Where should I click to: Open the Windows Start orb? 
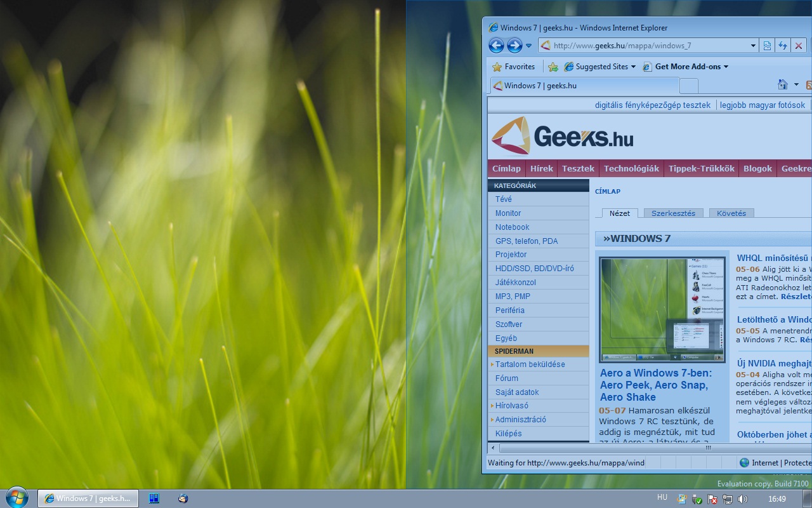pyautogui.click(x=16, y=498)
